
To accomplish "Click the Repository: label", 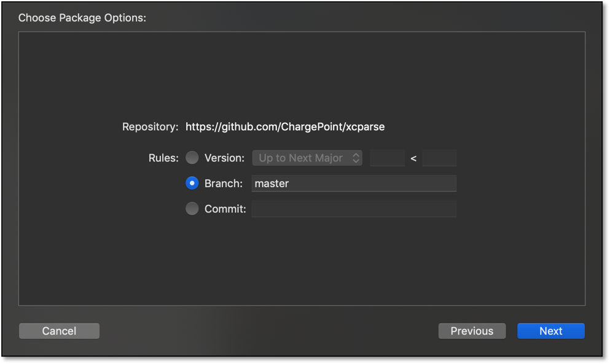I will (x=151, y=127).
